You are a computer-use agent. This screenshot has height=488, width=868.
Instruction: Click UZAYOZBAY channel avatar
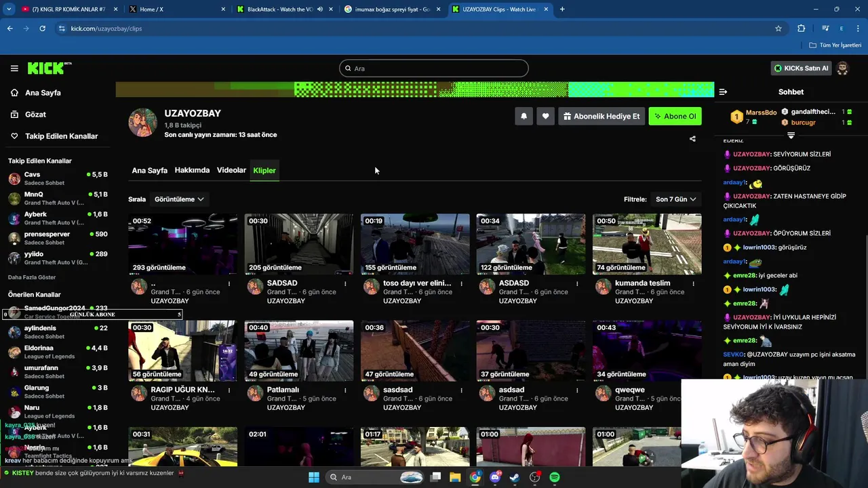pos(142,123)
